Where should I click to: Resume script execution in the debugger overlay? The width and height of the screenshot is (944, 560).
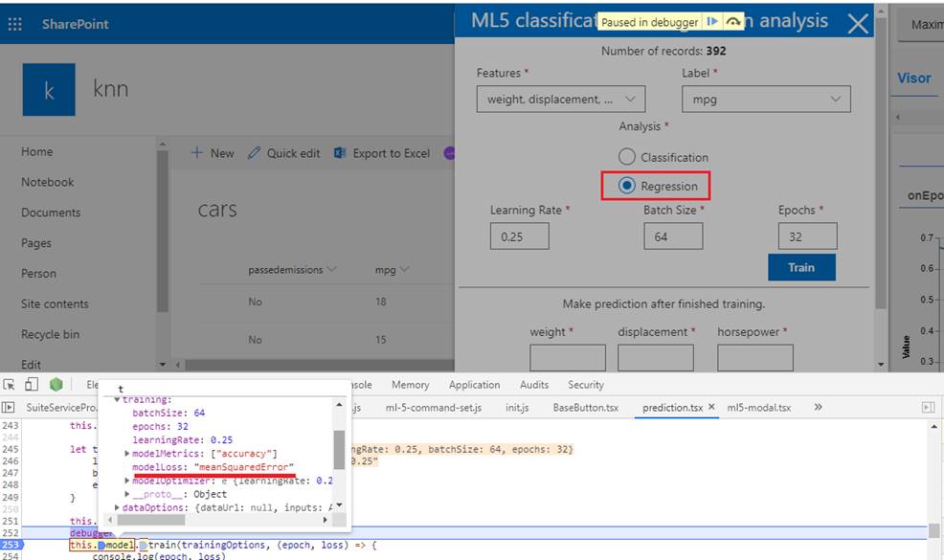(x=712, y=22)
